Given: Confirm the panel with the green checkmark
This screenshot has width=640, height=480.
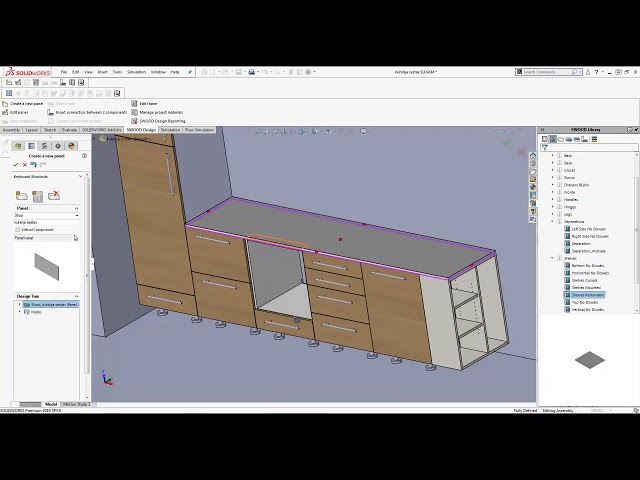Looking at the screenshot, I should [x=16, y=164].
